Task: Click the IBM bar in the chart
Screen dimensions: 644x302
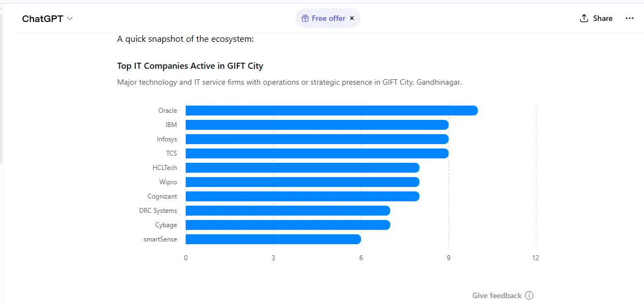Action: coord(317,125)
